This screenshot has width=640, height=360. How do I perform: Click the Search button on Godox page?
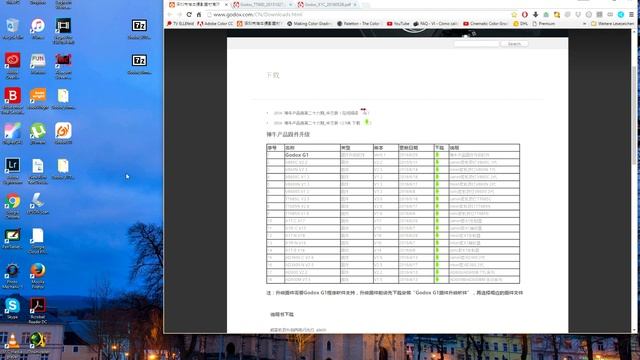[x=514, y=44]
